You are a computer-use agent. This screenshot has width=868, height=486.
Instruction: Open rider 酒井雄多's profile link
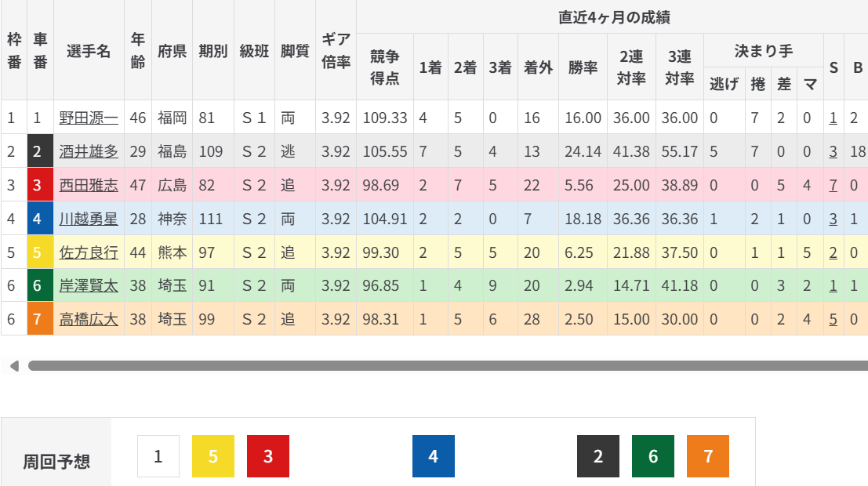pyautogui.click(x=89, y=152)
